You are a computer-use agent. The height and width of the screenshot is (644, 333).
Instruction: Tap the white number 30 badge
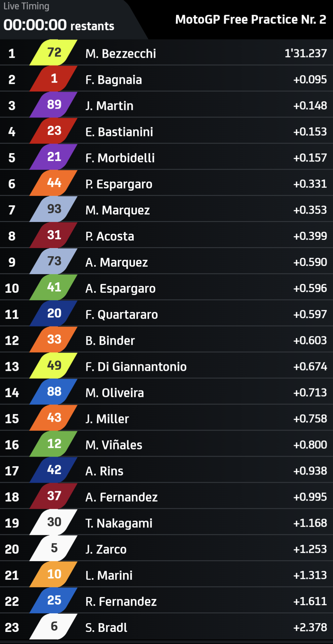click(54, 522)
